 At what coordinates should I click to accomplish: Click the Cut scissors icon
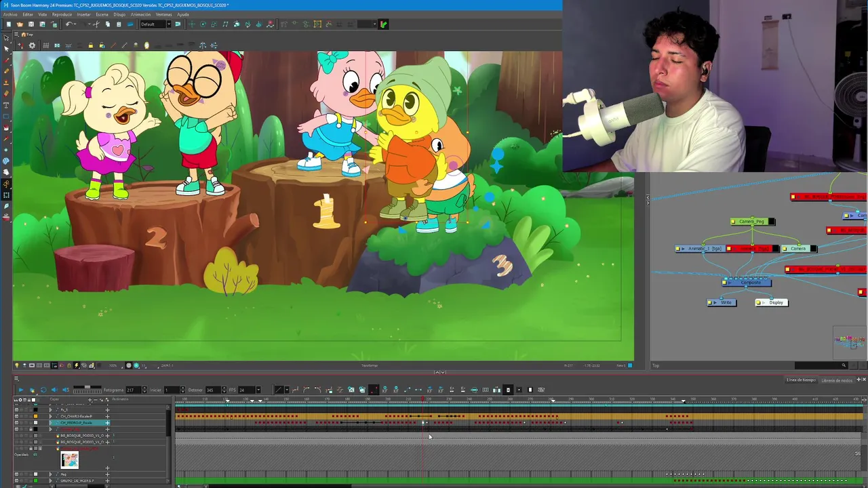click(x=96, y=24)
